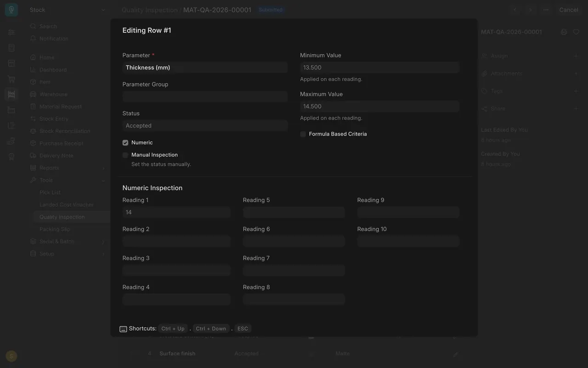The width and height of the screenshot is (588, 368).
Task: Open Search in the Stock sidebar
Action: tap(48, 26)
